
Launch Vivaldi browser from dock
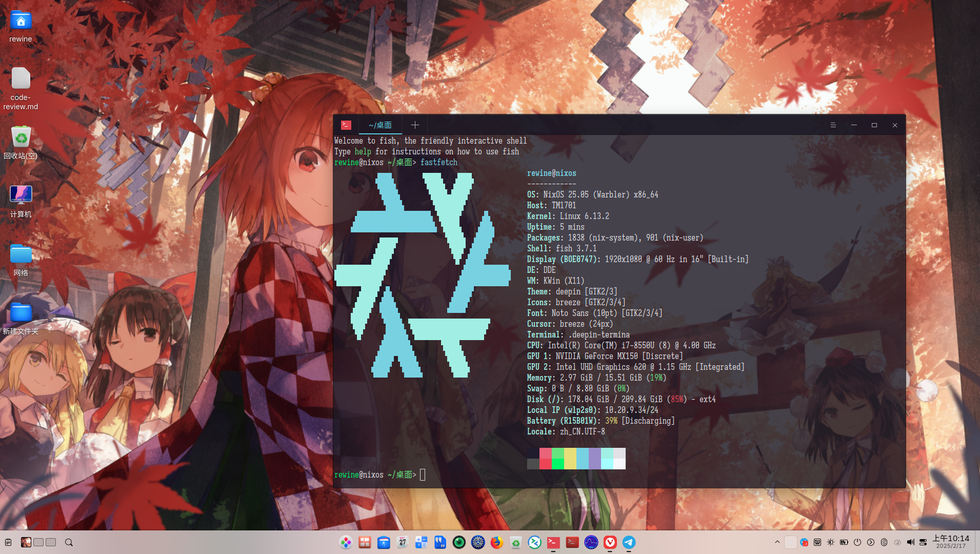click(x=610, y=542)
